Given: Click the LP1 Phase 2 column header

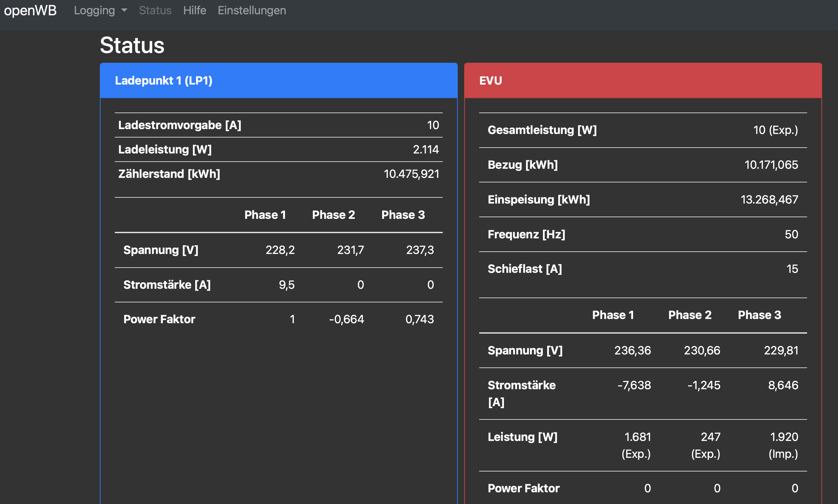Looking at the screenshot, I should (x=333, y=215).
